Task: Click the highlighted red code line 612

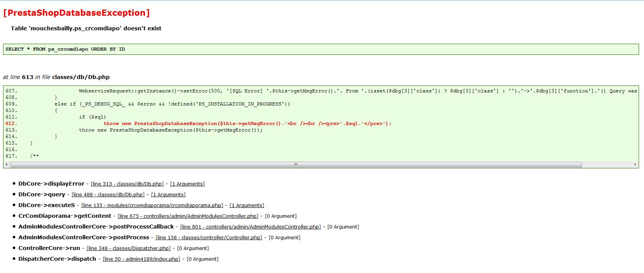Action: [x=248, y=123]
